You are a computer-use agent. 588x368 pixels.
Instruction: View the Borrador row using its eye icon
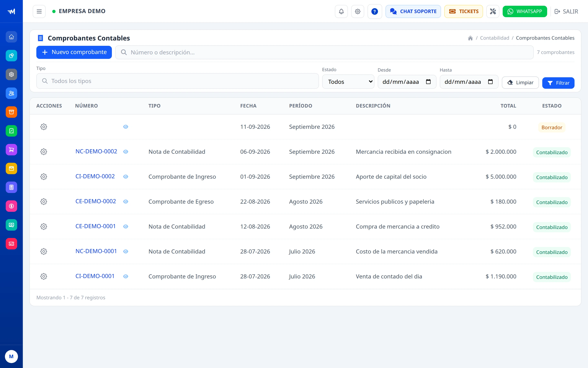tap(126, 127)
